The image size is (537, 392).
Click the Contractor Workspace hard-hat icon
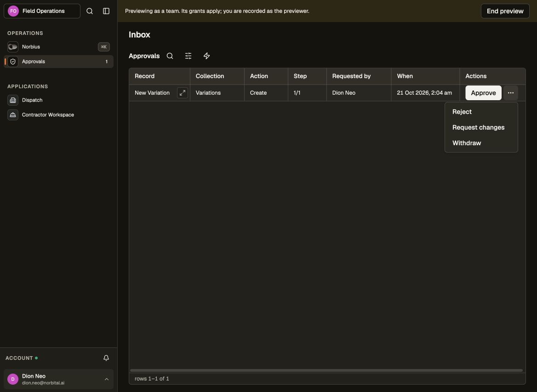click(13, 115)
